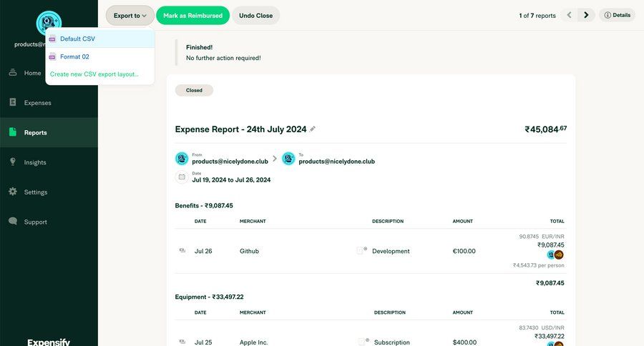Click Expense Report - 24th July 2024 title
The image size is (644, 346).
point(240,129)
